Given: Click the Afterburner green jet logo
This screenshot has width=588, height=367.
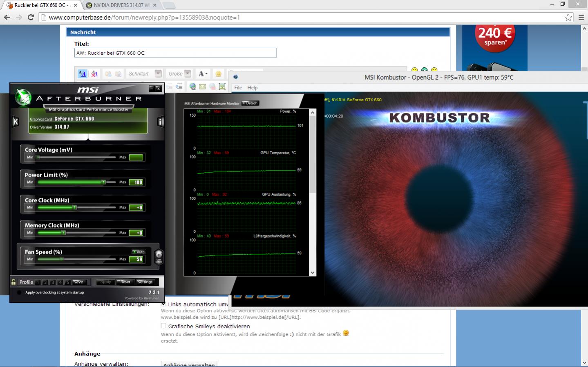Looking at the screenshot, I should (x=23, y=96).
